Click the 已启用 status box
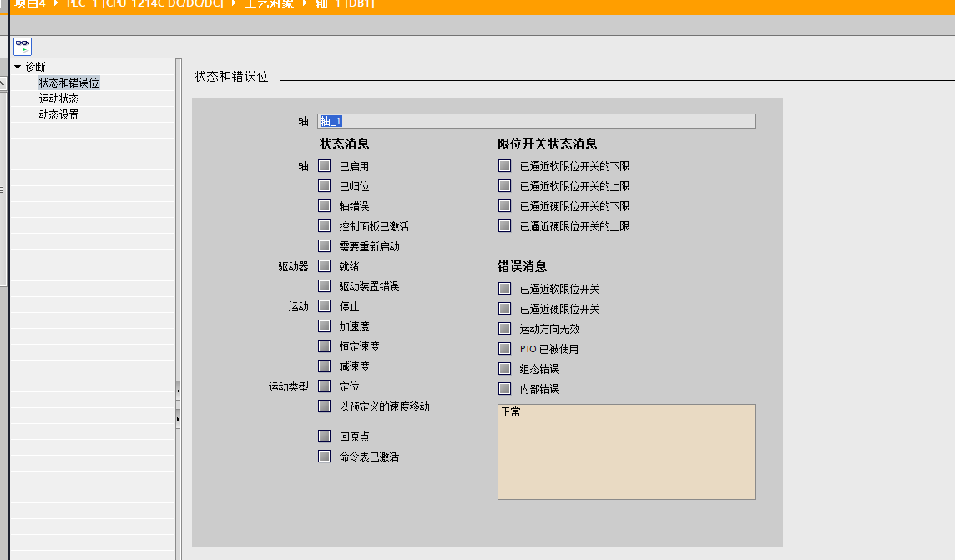Image resolution: width=955 pixels, height=560 pixels. (x=325, y=166)
